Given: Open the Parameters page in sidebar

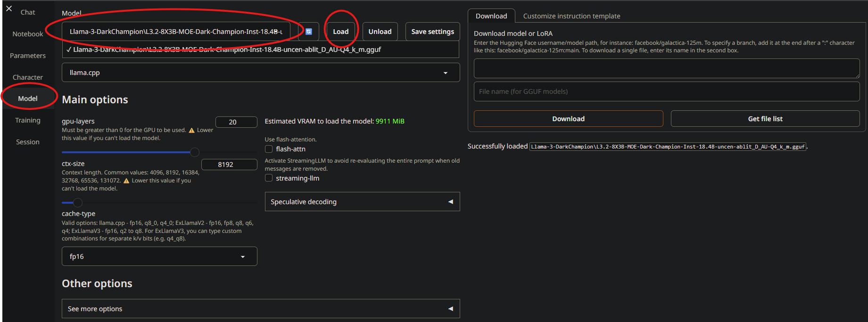Looking at the screenshot, I should pos(28,56).
